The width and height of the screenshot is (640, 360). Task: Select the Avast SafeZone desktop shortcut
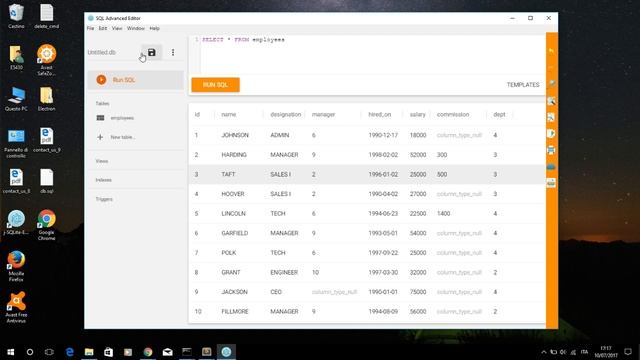(47, 60)
